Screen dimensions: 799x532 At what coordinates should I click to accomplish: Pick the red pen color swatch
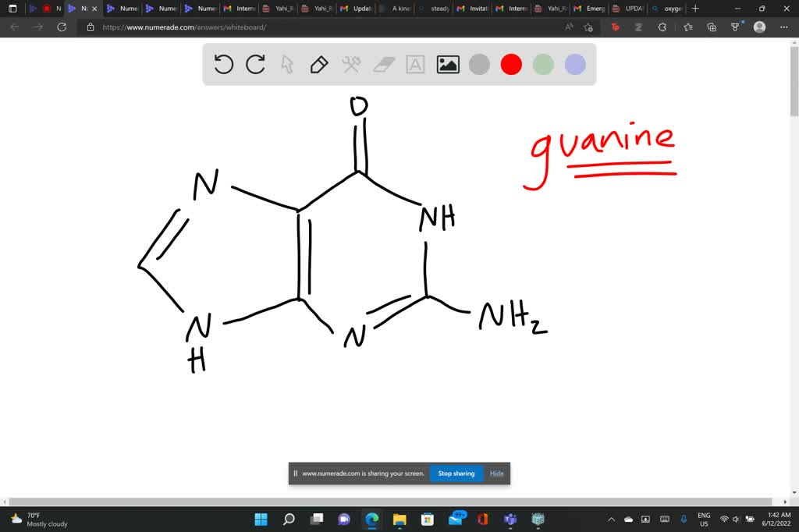[x=510, y=65]
